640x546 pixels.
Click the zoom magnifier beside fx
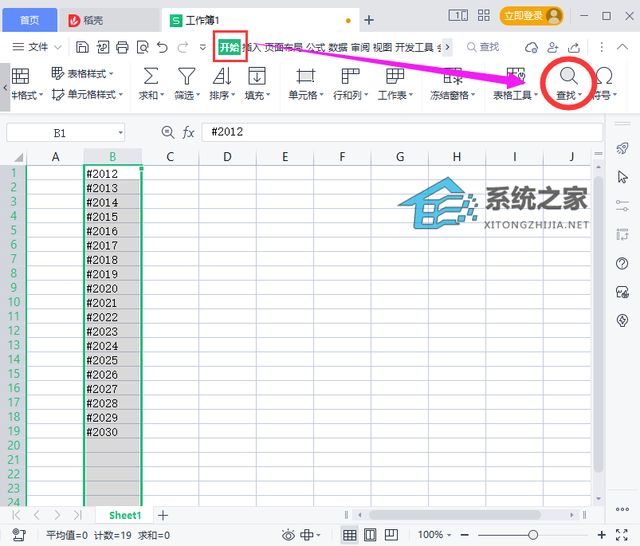(x=168, y=132)
